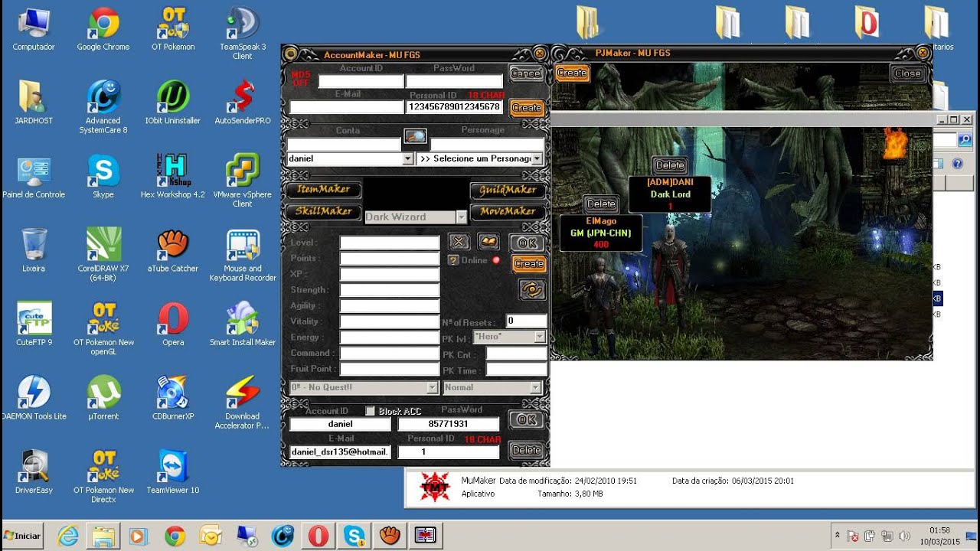Open Advanced SystemCare 8 shortcut
The image size is (980, 551).
coord(103,107)
